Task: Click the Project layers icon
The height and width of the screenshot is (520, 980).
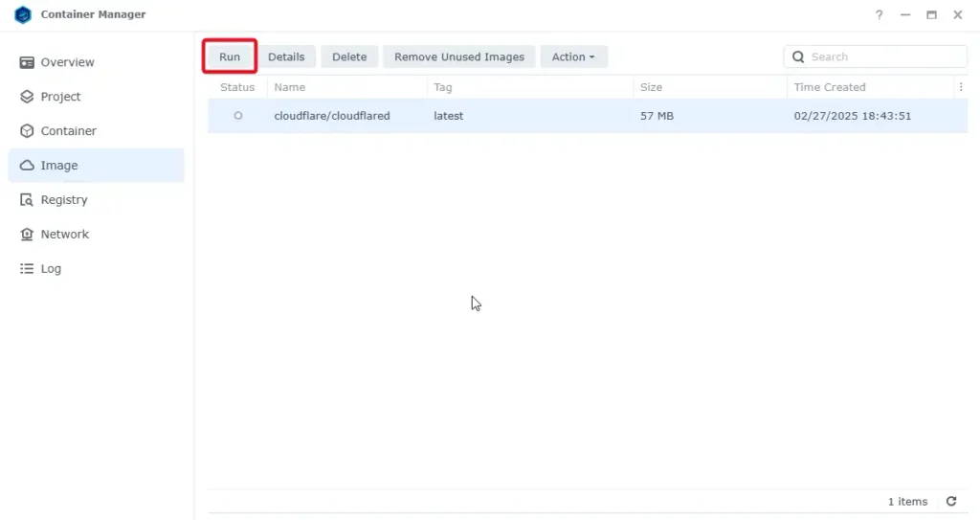Action: pos(27,97)
